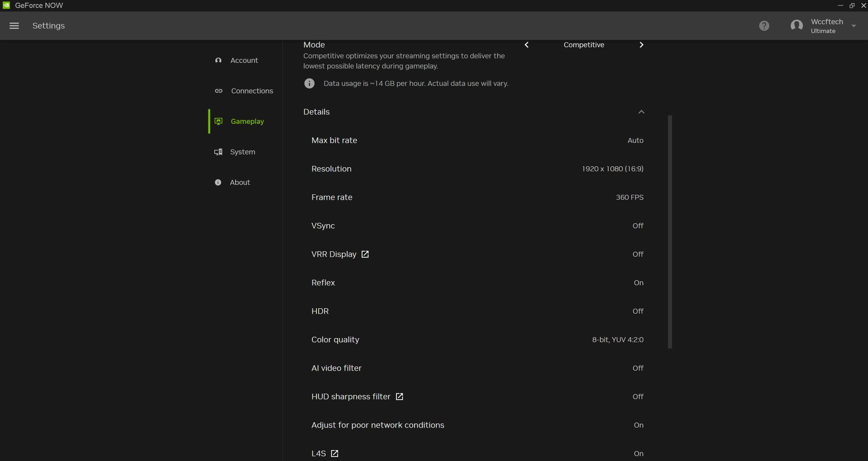868x461 pixels.
Task: Click the help question mark icon
Action: pos(764,26)
